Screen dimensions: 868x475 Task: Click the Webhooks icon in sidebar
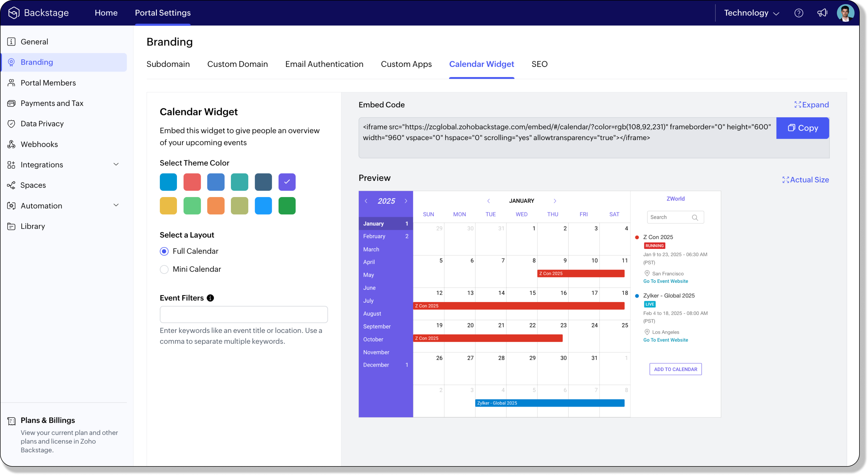[11, 144]
